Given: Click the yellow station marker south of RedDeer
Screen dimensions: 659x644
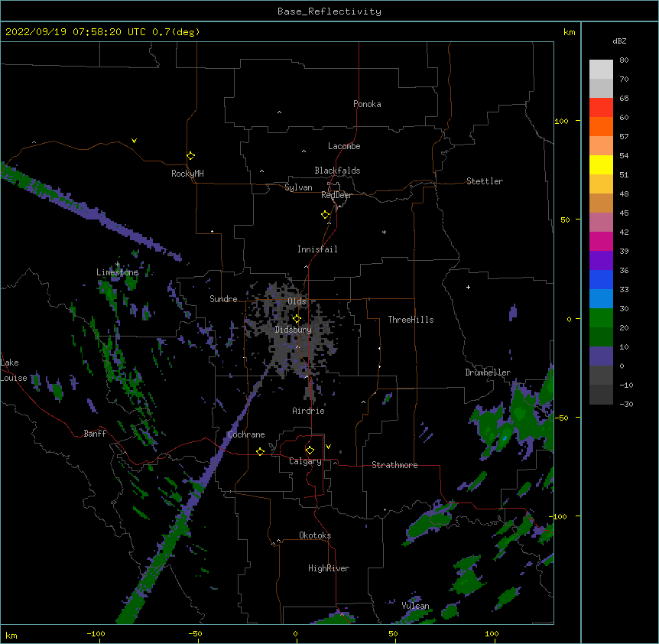Looking at the screenshot, I should 326,215.
